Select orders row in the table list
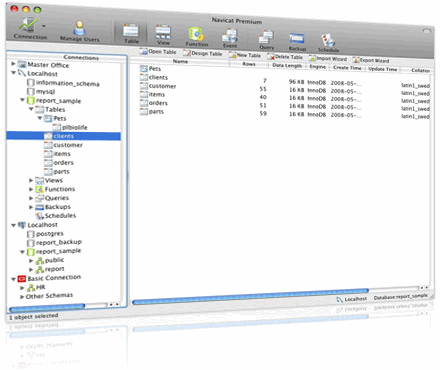Image resolution: width=440 pixels, height=370 pixels. (x=154, y=103)
